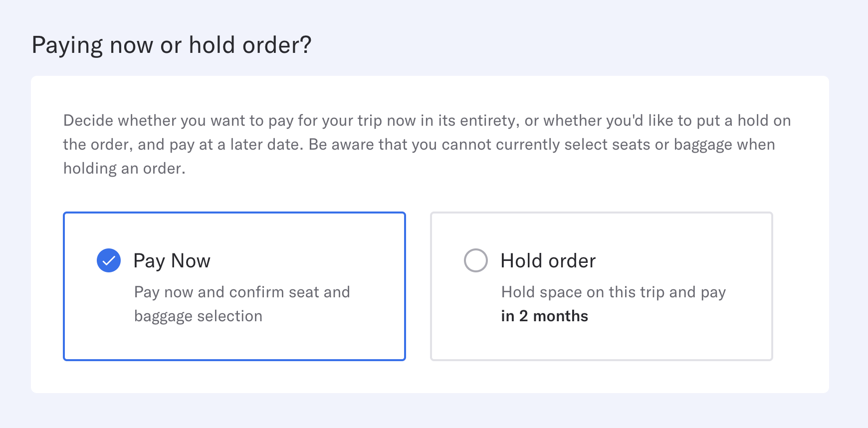Click the "baggage selection" text line

pyautogui.click(x=198, y=316)
